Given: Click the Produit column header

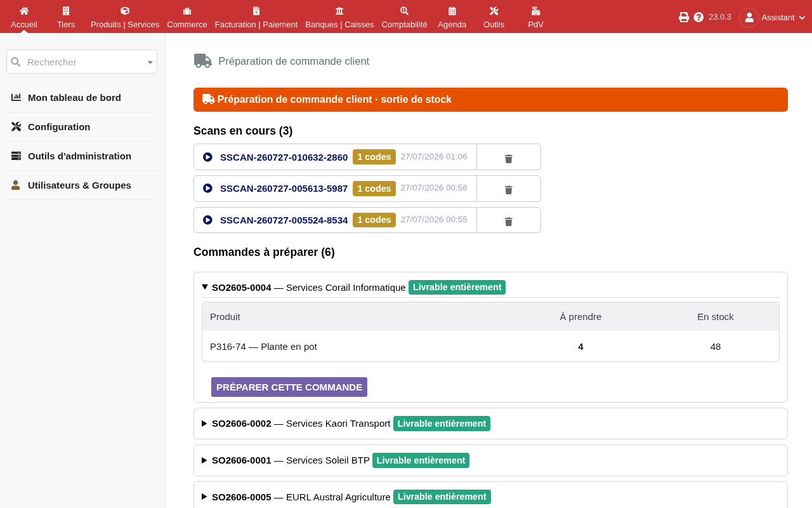Looking at the screenshot, I should 225,316.
